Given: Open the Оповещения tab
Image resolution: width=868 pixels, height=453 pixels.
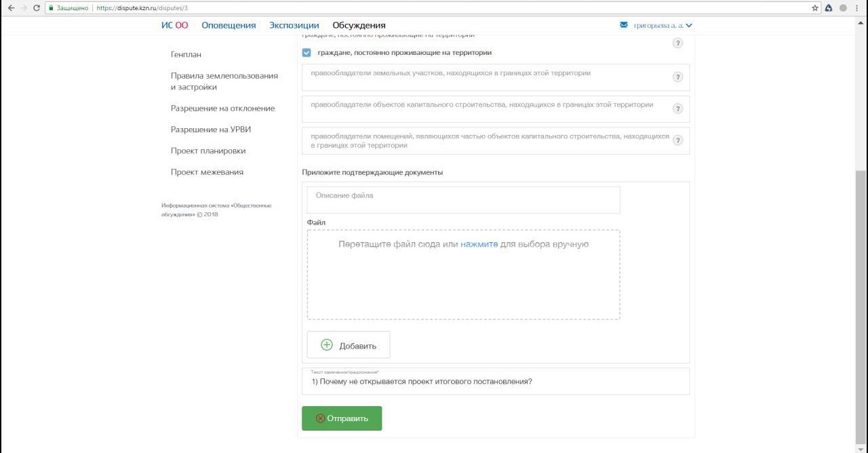Looking at the screenshot, I should [x=229, y=25].
